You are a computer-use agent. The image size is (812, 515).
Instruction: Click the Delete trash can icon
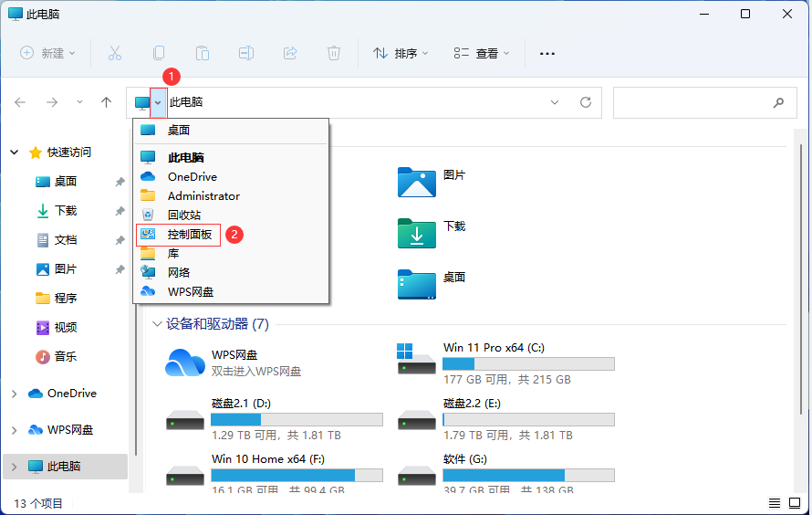(x=334, y=53)
